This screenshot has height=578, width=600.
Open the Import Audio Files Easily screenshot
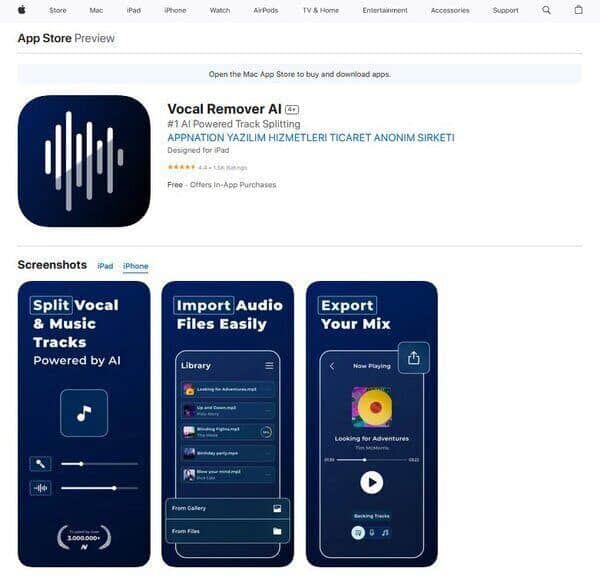pos(228,424)
